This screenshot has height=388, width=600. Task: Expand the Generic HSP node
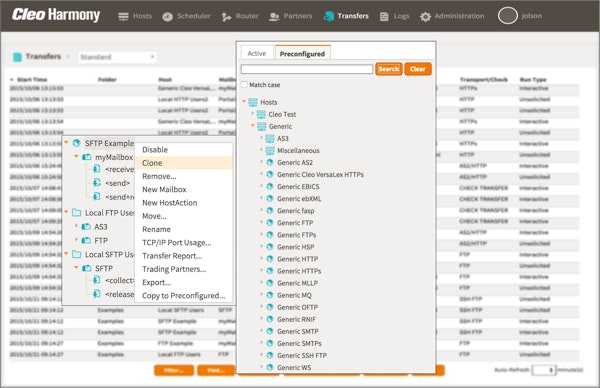tap(261, 246)
